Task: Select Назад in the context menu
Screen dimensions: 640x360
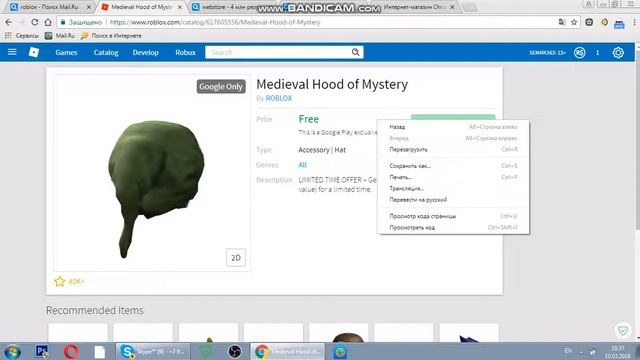Action: point(453,127)
